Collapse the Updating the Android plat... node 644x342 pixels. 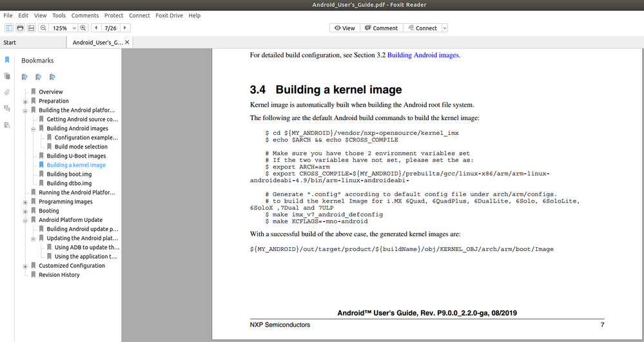click(x=34, y=238)
